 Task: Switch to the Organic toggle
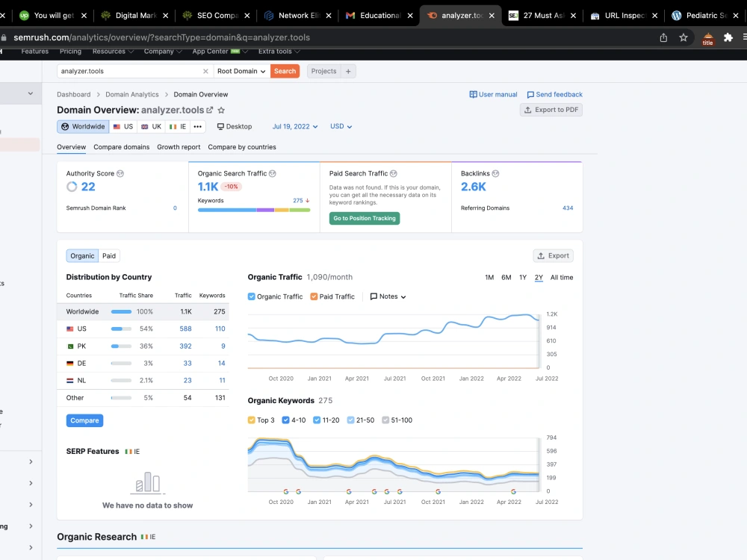coord(82,255)
